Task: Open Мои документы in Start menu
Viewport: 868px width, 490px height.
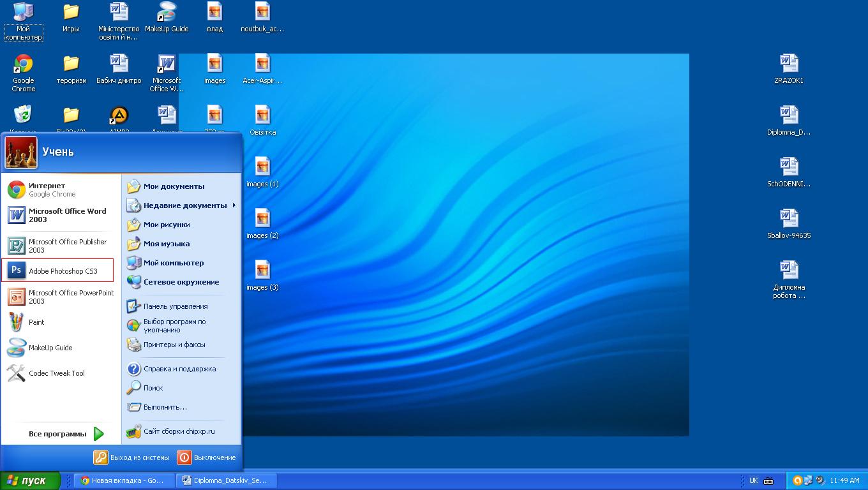Action: tap(181, 186)
